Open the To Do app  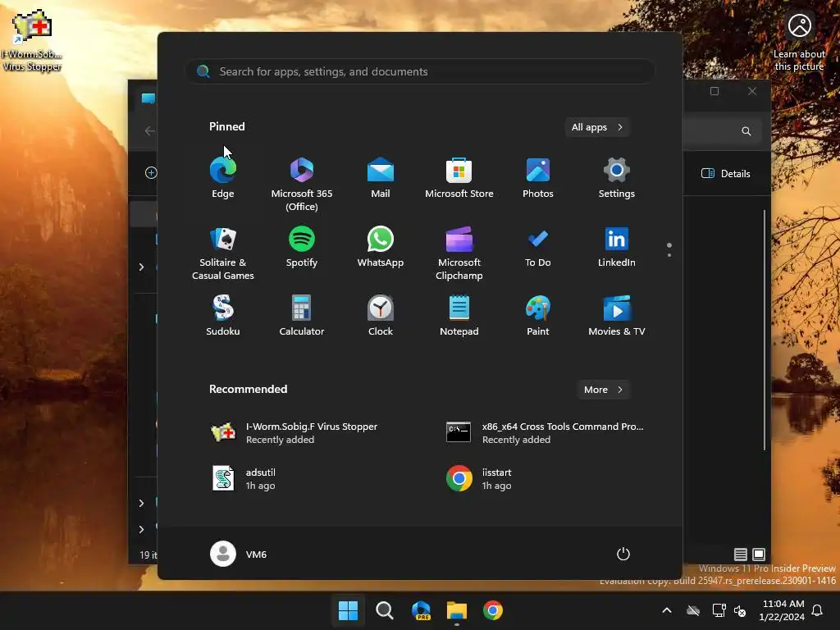click(538, 247)
